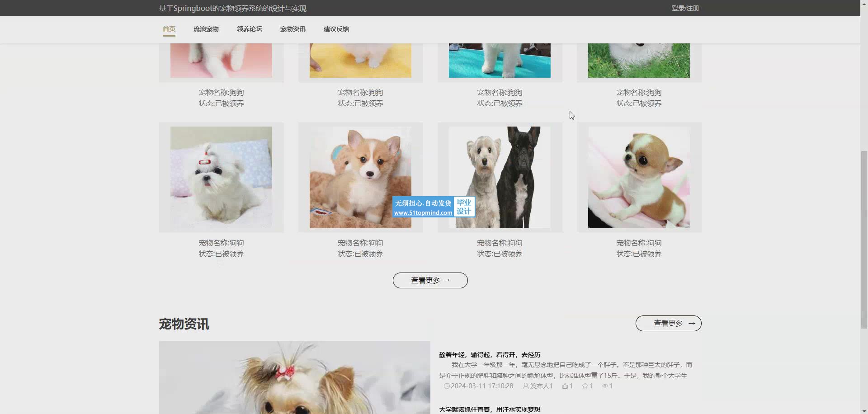
Task: Click the 登录/注册 link
Action: [685, 8]
